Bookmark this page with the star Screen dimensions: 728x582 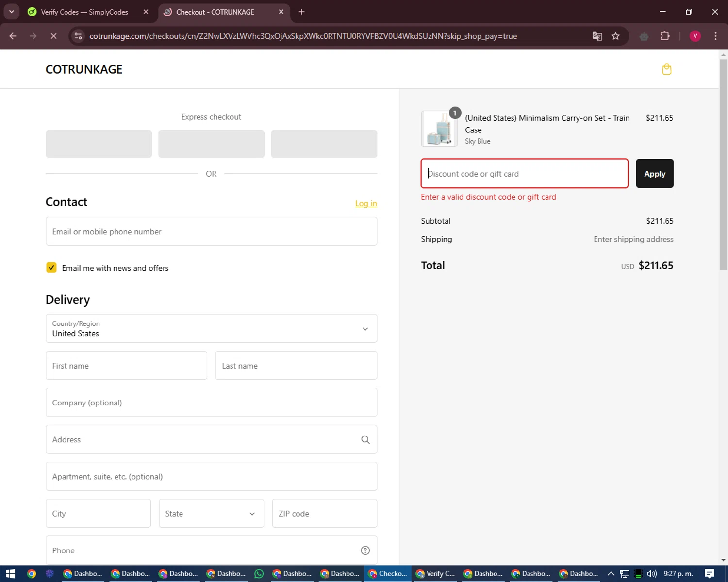[x=615, y=36]
